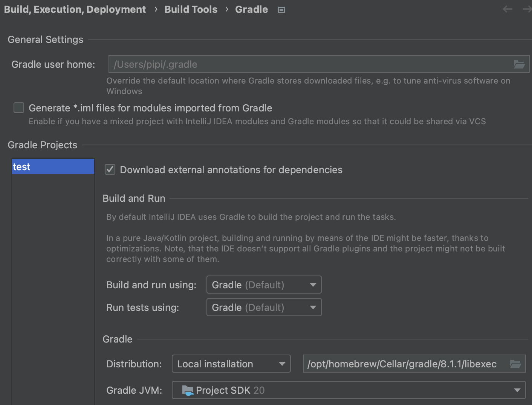Click the Project SDK folder icon
The height and width of the screenshot is (405, 532).
click(187, 390)
